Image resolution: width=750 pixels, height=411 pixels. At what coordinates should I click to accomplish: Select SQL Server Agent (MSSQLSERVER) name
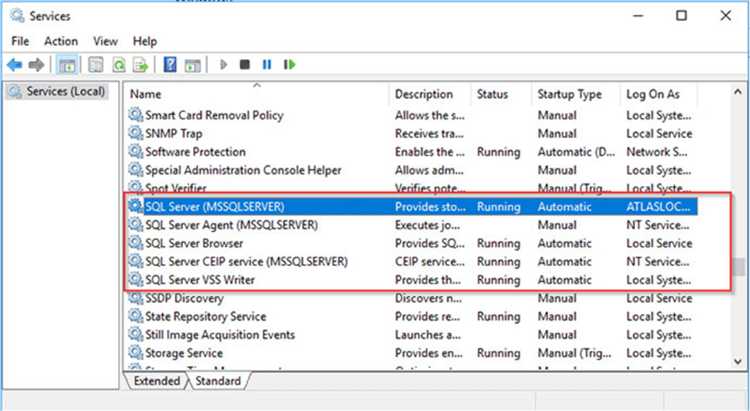click(x=232, y=225)
